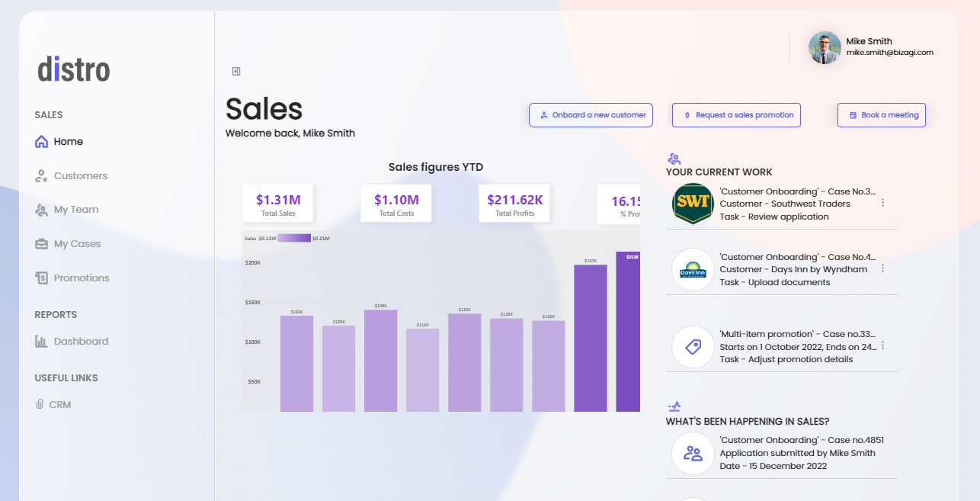Collapse the sidebar with the toggle icon

(x=236, y=71)
